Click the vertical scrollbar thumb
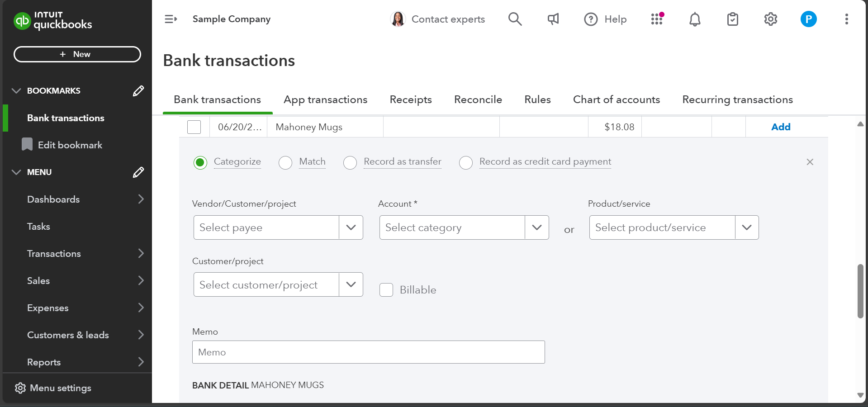This screenshot has height=407, width=868. [x=860, y=291]
